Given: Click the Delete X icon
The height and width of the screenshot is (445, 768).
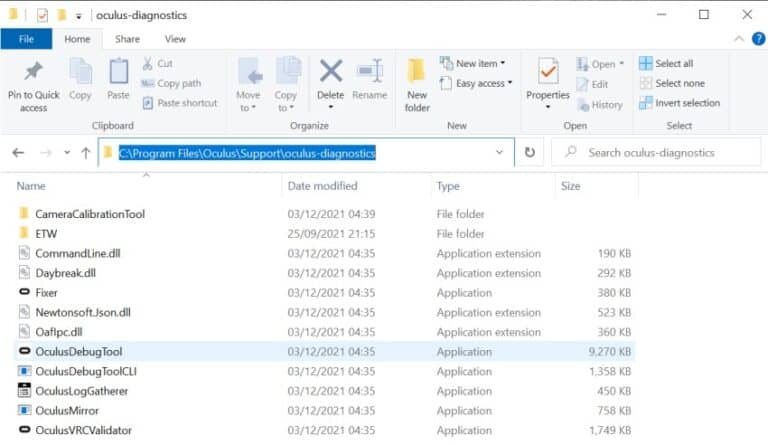Looking at the screenshot, I should pyautogui.click(x=331, y=71).
